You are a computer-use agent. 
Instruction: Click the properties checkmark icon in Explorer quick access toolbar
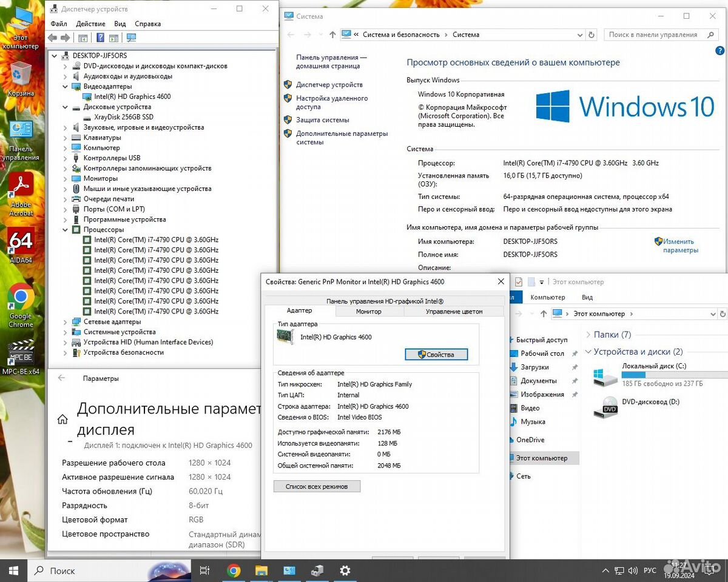coord(519,282)
